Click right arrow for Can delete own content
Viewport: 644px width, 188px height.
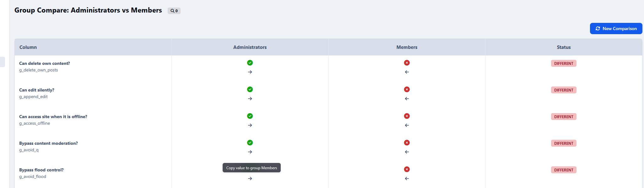pyautogui.click(x=250, y=72)
